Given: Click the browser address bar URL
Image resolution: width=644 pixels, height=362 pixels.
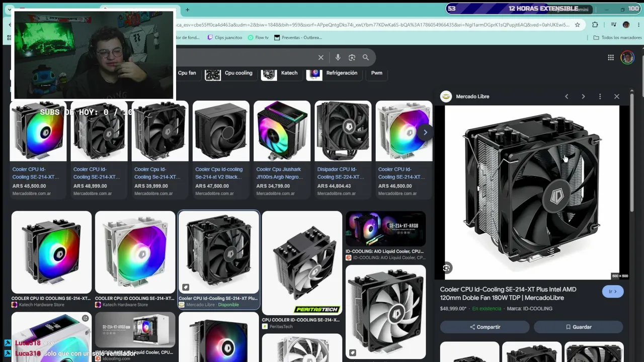Looking at the screenshot, I should (x=372, y=25).
